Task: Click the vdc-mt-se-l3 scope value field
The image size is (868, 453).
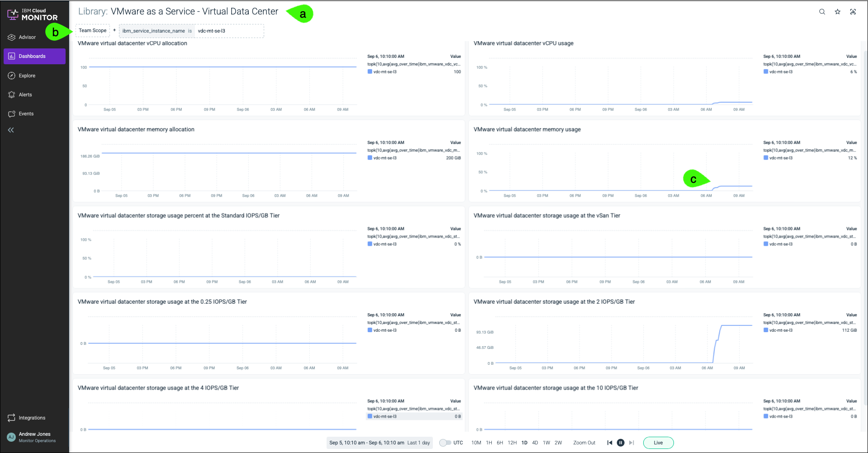Action: click(229, 31)
